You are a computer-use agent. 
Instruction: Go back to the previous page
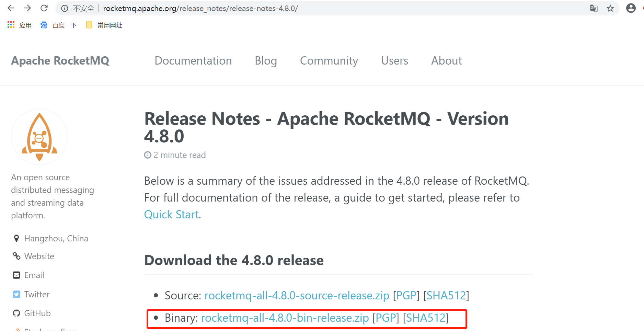11,8
